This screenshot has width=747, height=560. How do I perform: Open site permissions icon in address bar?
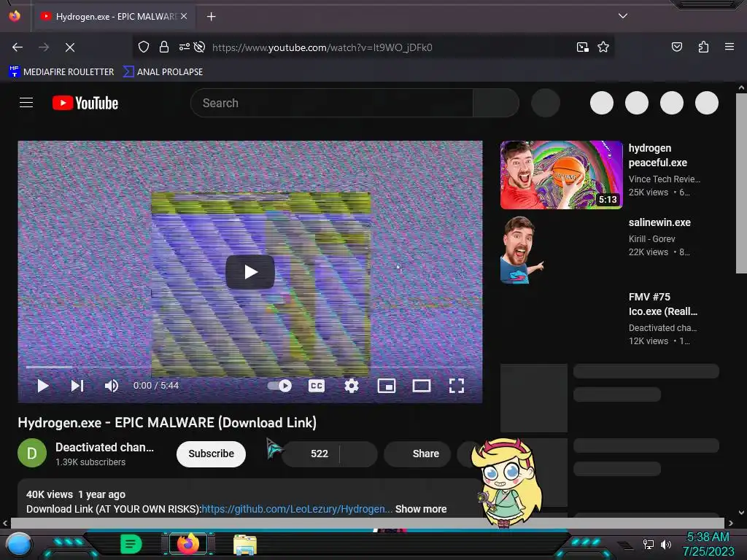184,47
